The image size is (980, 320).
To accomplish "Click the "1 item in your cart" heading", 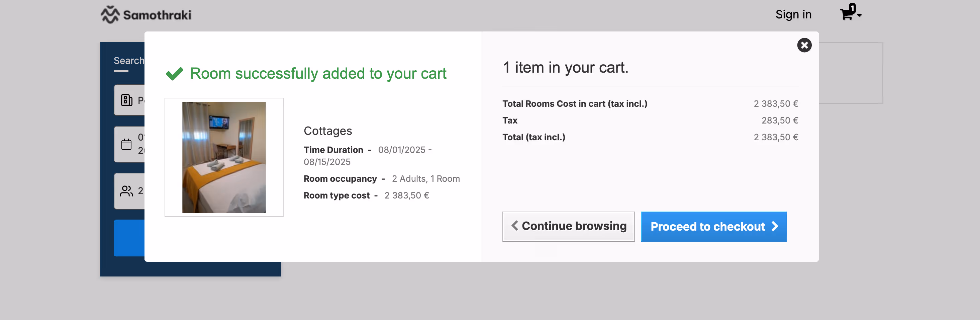I will point(565,67).
